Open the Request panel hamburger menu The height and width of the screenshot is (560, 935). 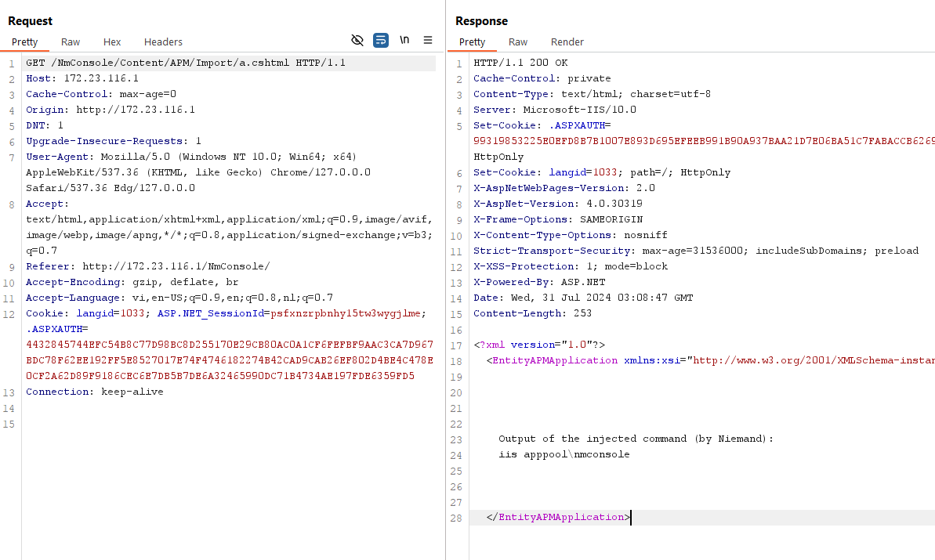click(428, 40)
